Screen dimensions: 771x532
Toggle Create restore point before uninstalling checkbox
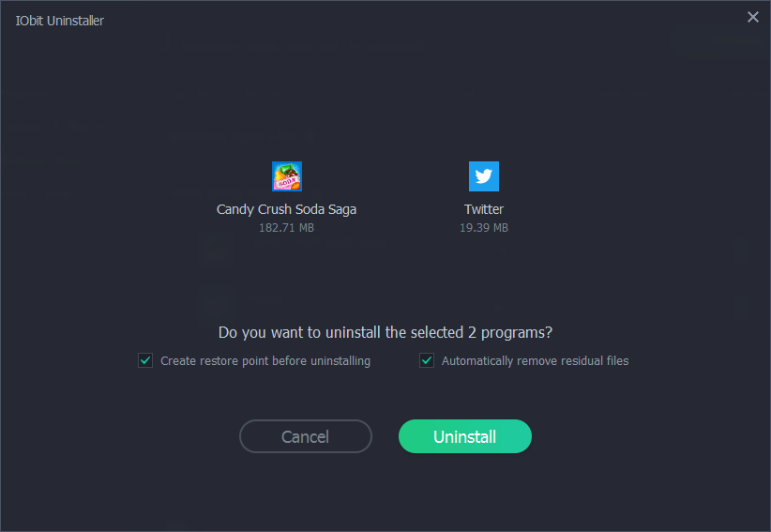pyautogui.click(x=145, y=360)
